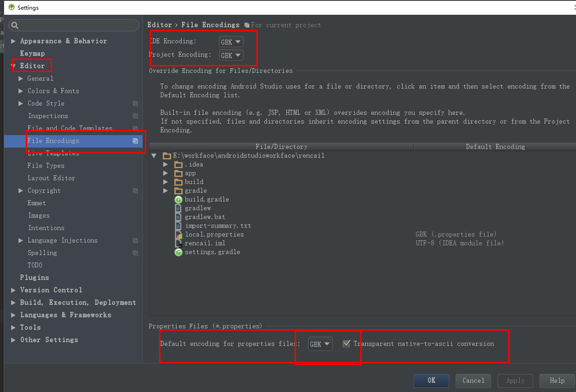Click the OK button
The image size is (576, 392).
tap(431, 380)
